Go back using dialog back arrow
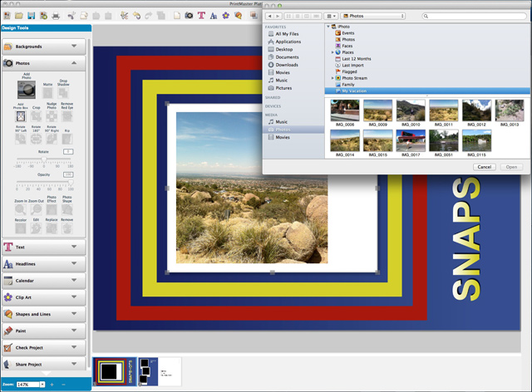 coord(269,16)
